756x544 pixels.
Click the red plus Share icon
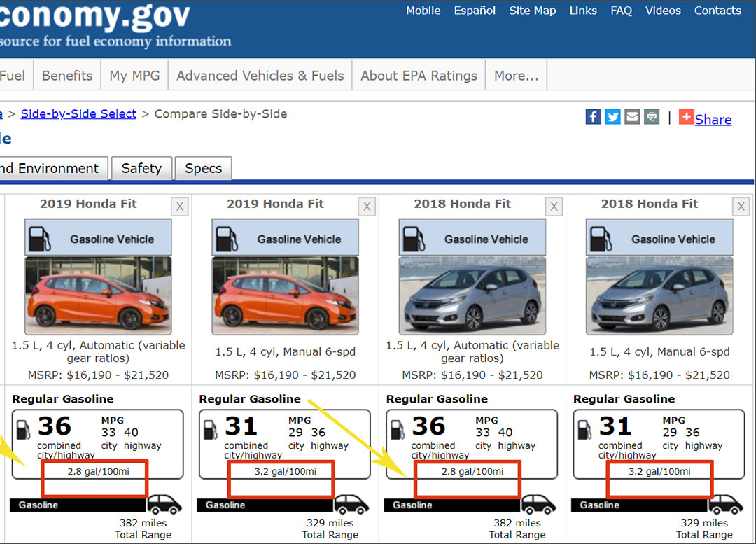click(x=686, y=118)
